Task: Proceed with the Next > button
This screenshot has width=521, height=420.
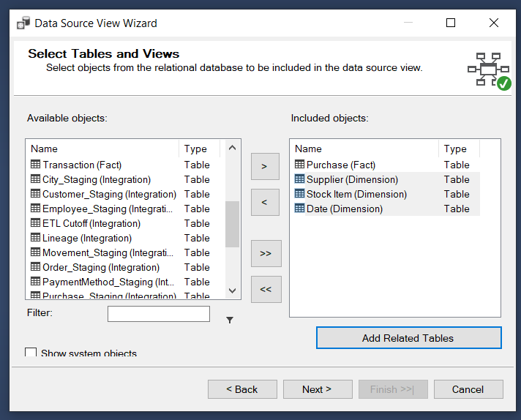Action: pyautogui.click(x=318, y=389)
